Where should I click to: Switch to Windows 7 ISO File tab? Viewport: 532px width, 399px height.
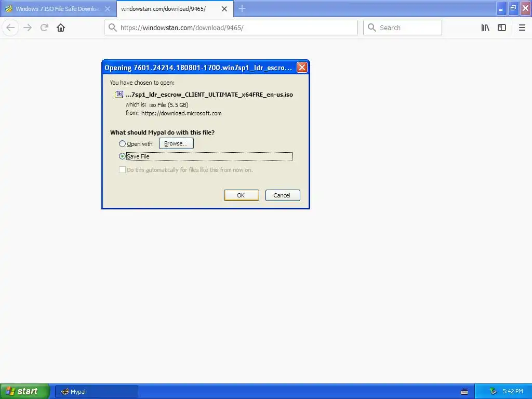pyautogui.click(x=58, y=9)
